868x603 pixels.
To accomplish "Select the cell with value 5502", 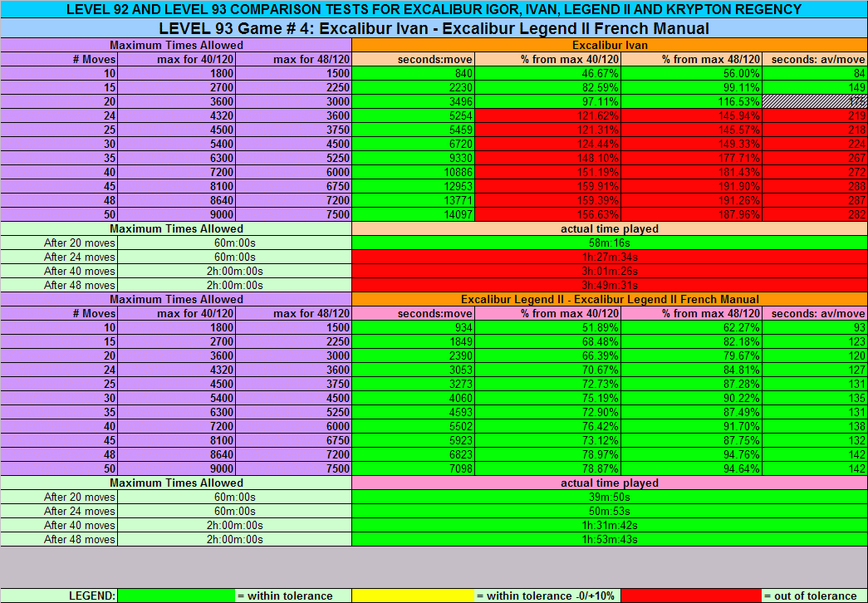I will click(x=413, y=426).
